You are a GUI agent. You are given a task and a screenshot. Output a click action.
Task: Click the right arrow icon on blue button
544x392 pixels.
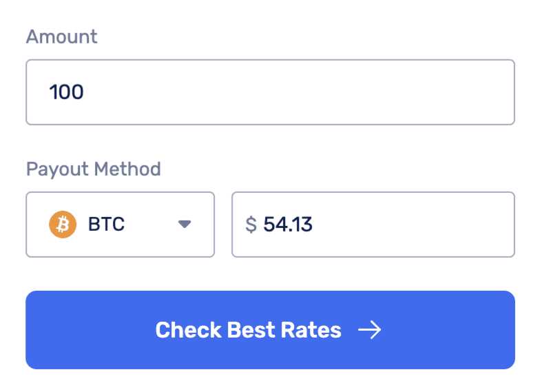click(370, 330)
